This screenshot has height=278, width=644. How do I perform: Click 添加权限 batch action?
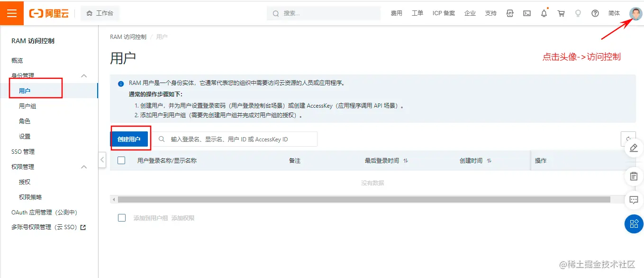tap(183, 218)
